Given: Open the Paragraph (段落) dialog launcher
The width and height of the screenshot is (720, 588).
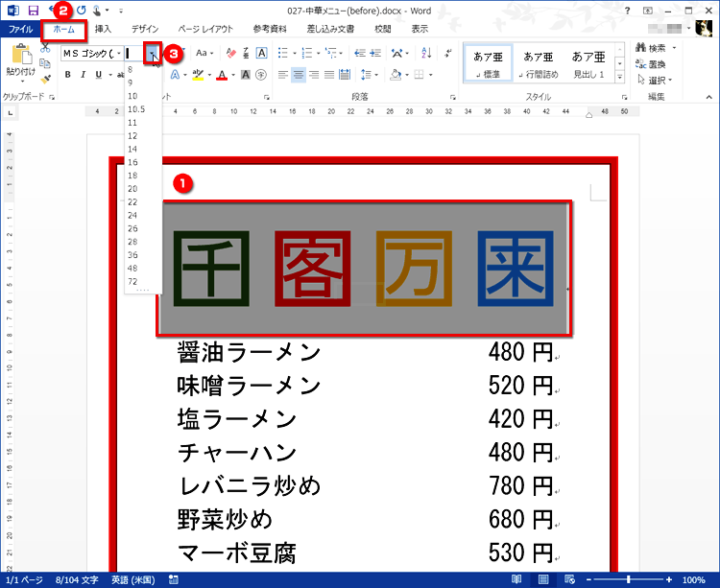Looking at the screenshot, I should point(453,97).
